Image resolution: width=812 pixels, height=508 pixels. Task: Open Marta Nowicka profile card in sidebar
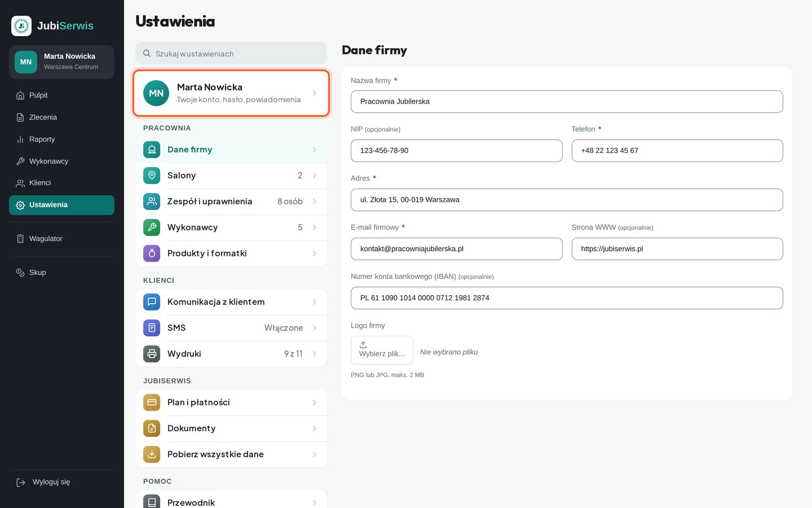[x=61, y=62]
